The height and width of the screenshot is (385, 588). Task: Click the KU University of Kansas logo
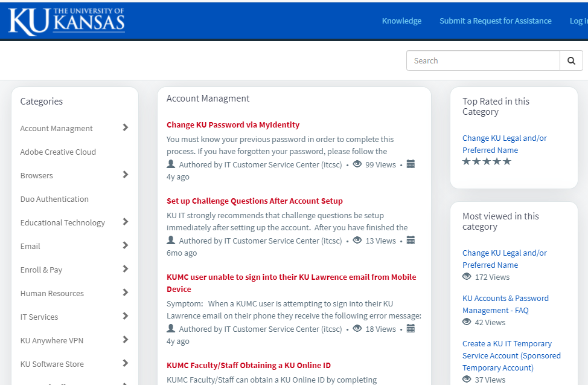click(x=66, y=21)
